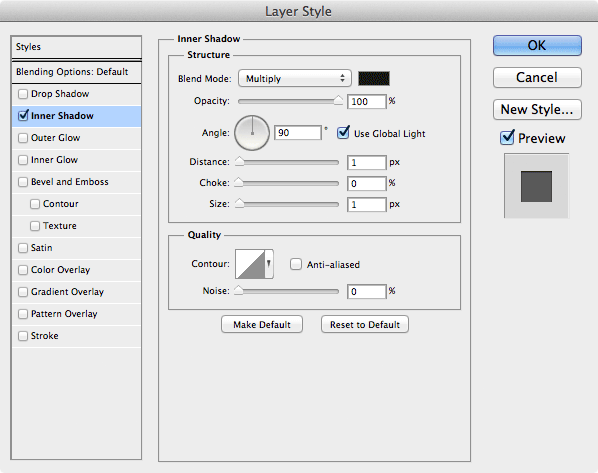Expand the contour picker arrow
The width and height of the screenshot is (598, 473).
click(269, 264)
